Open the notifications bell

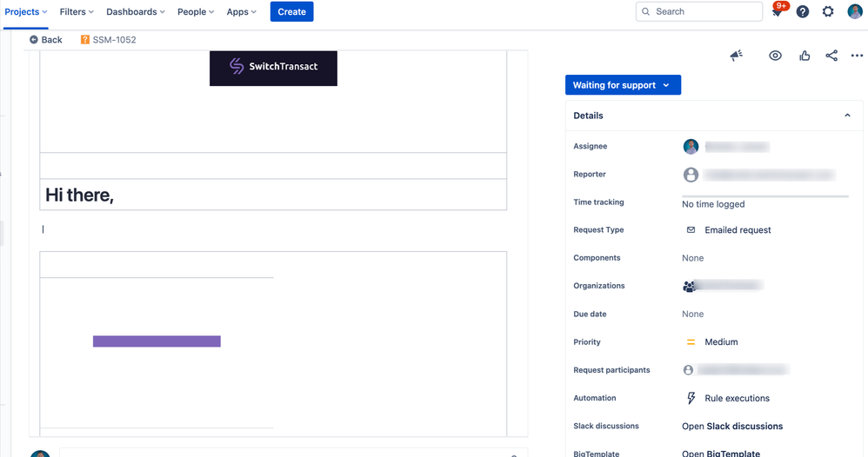778,11
